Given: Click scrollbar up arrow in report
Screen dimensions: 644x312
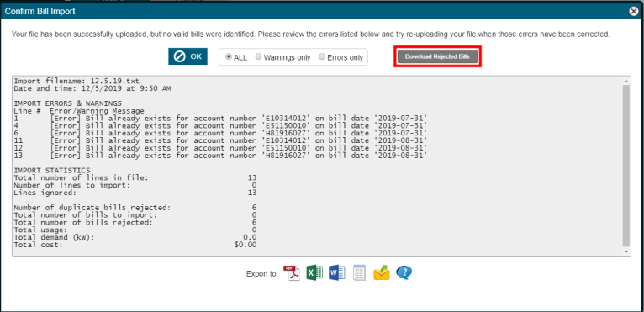Looking at the screenshot, I should point(626,80).
